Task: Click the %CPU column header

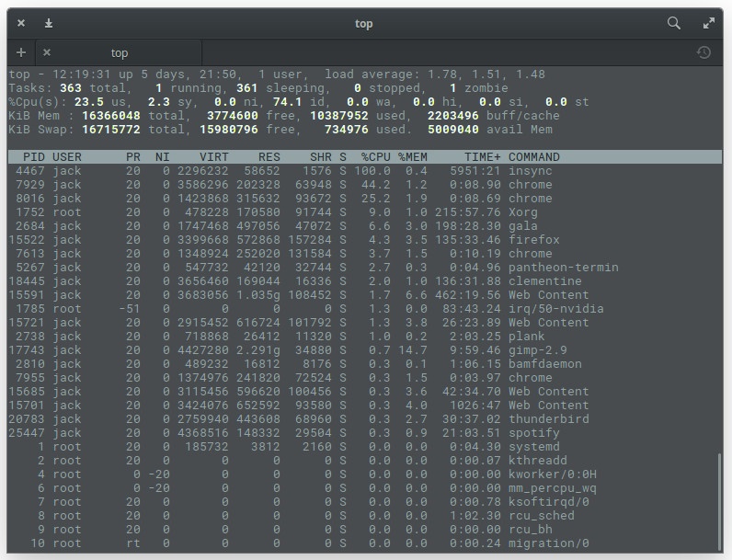Action: (x=375, y=157)
